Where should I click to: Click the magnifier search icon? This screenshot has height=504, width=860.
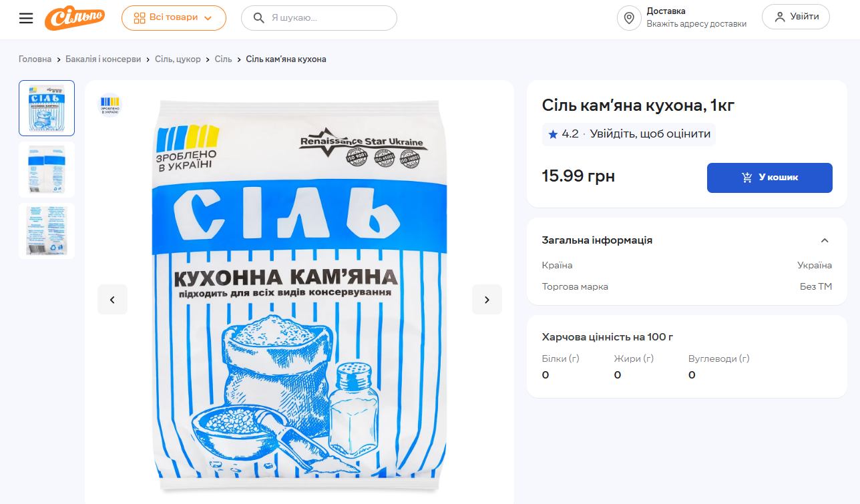pos(258,18)
